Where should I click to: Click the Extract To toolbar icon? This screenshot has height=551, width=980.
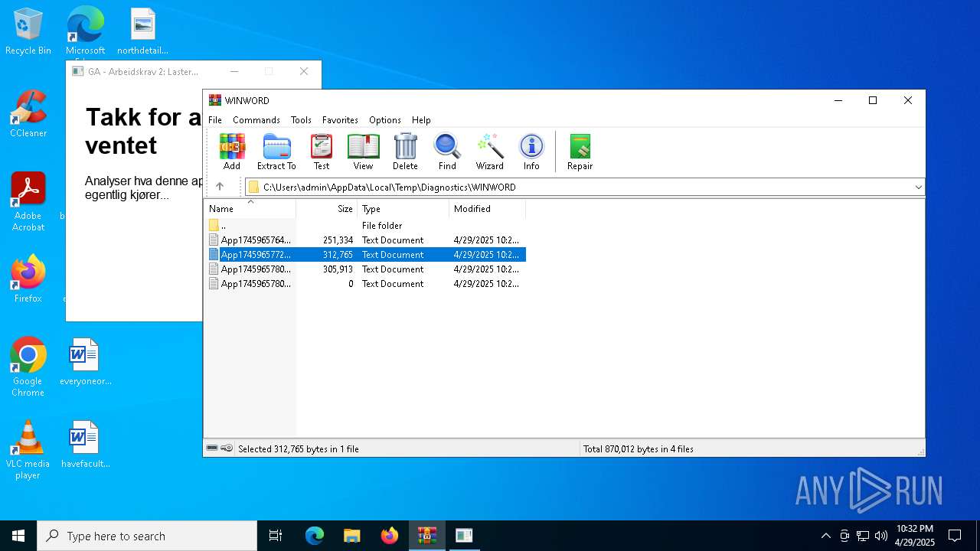pos(276,152)
